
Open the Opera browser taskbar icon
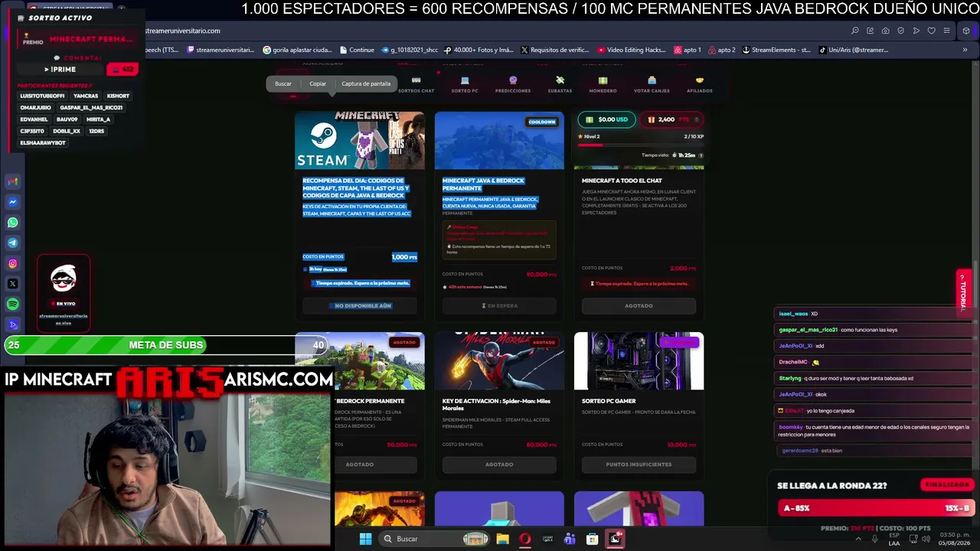pos(524,539)
